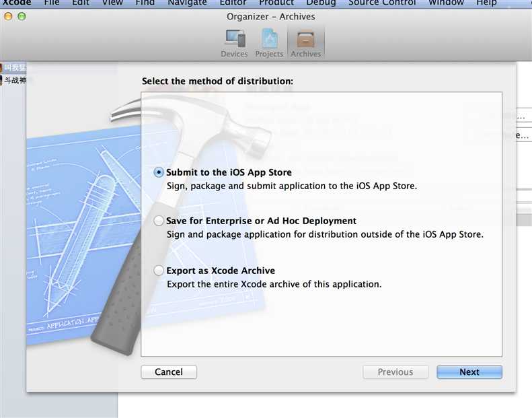Open the File menu
The width and height of the screenshot is (532, 418).
click(x=52, y=3)
